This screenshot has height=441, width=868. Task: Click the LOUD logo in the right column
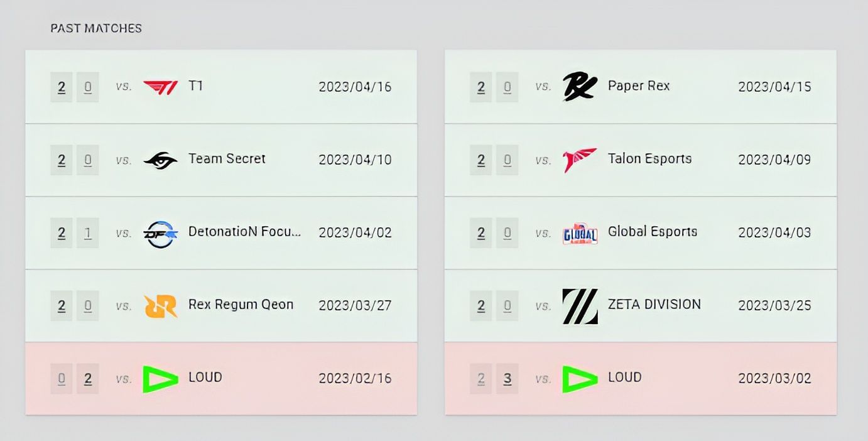coord(579,378)
